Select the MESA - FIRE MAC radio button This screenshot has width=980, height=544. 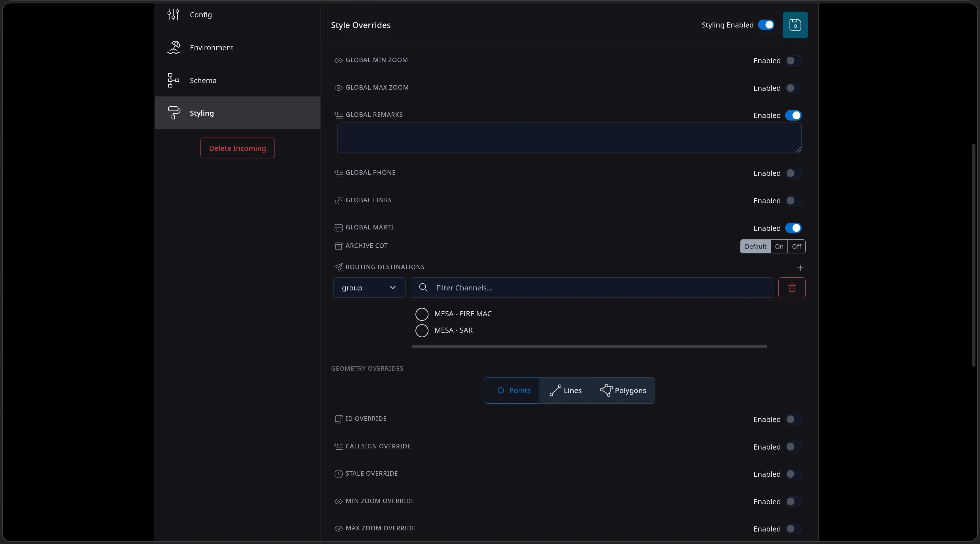[422, 314]
